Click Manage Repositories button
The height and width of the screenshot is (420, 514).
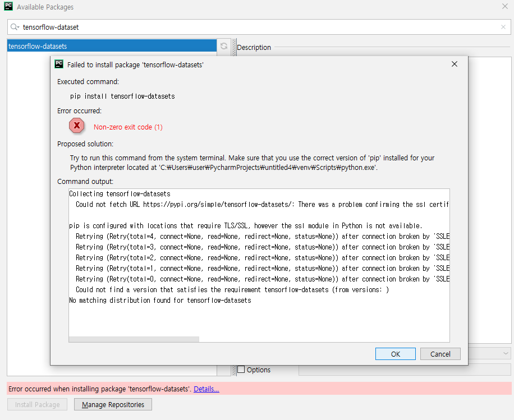click(113, 405)
